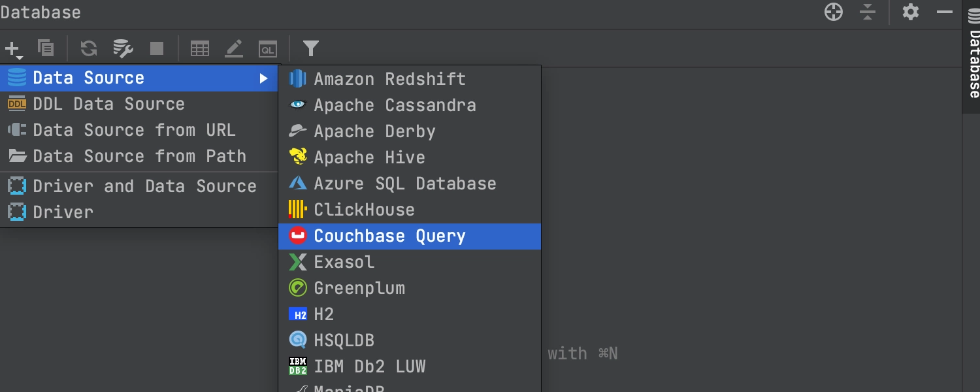The image size is (980, 392).
Task: Click the Stop (deactivate) square icon
Action: (157, 48)
